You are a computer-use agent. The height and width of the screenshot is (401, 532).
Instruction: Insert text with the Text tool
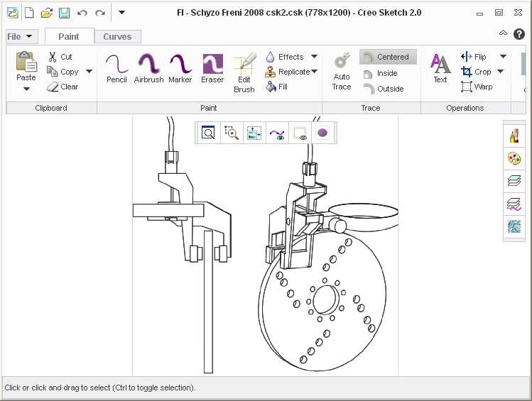pyautogui.click(x=440, y=68)
